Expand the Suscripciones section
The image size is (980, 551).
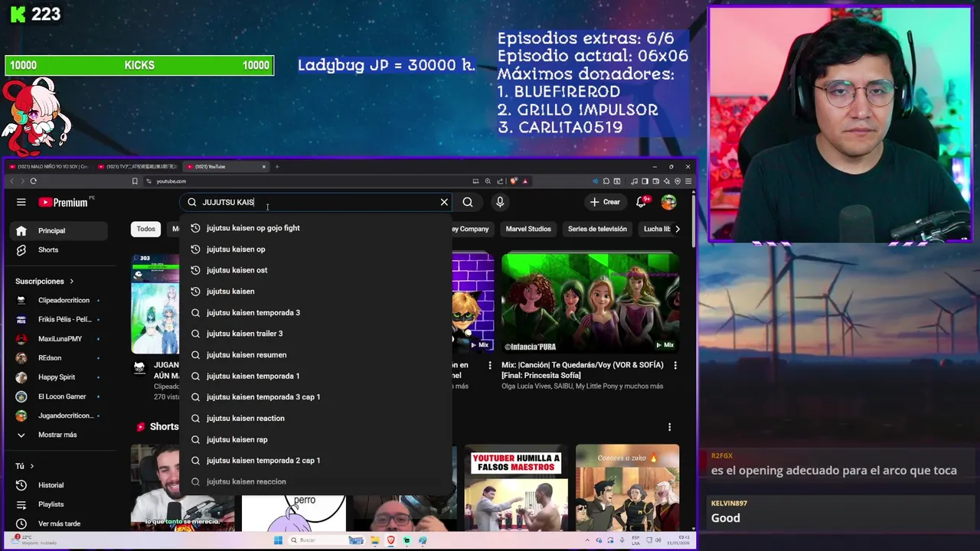(44, 281)
